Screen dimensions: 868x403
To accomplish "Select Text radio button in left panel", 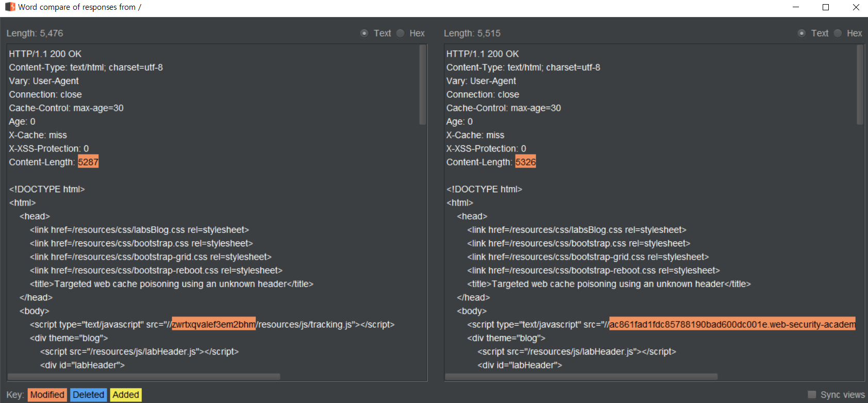I will pyautogui.click(x=364, y=33).
